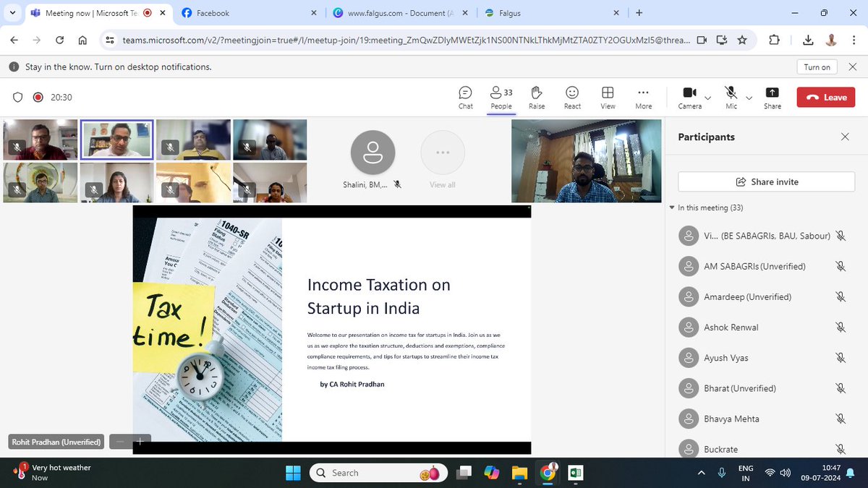Screen dimensions: 868x488
Task: Turn on desktop notifications
Action: (x=817, y=67)
